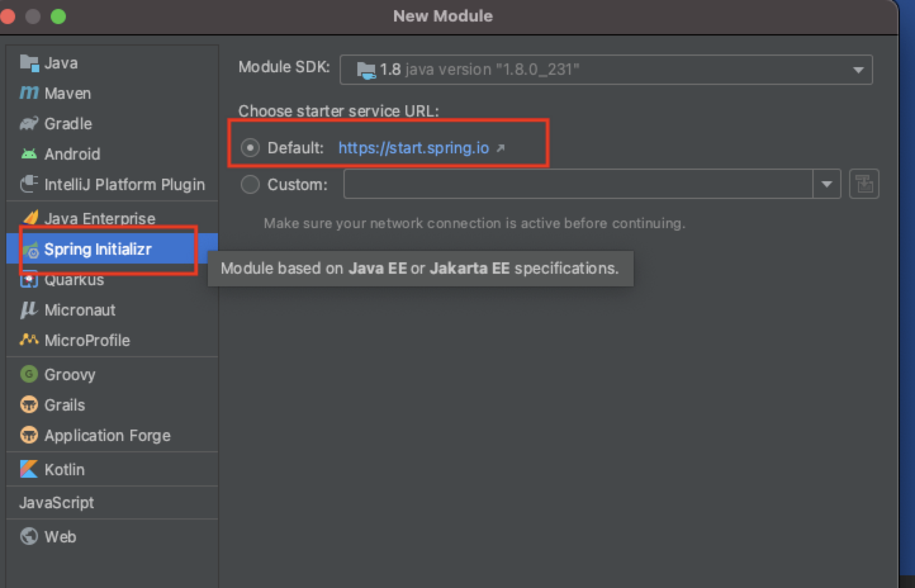Click into the Custom URL input field
This screenshot has width=915, height=588.
tap(579, 184)
